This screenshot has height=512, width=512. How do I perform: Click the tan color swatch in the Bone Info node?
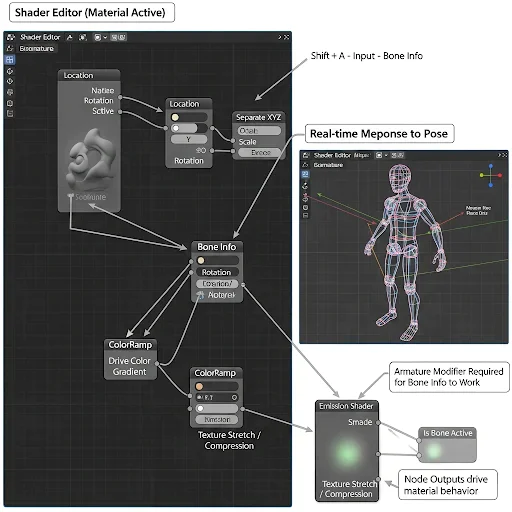[x=201, y=260]
